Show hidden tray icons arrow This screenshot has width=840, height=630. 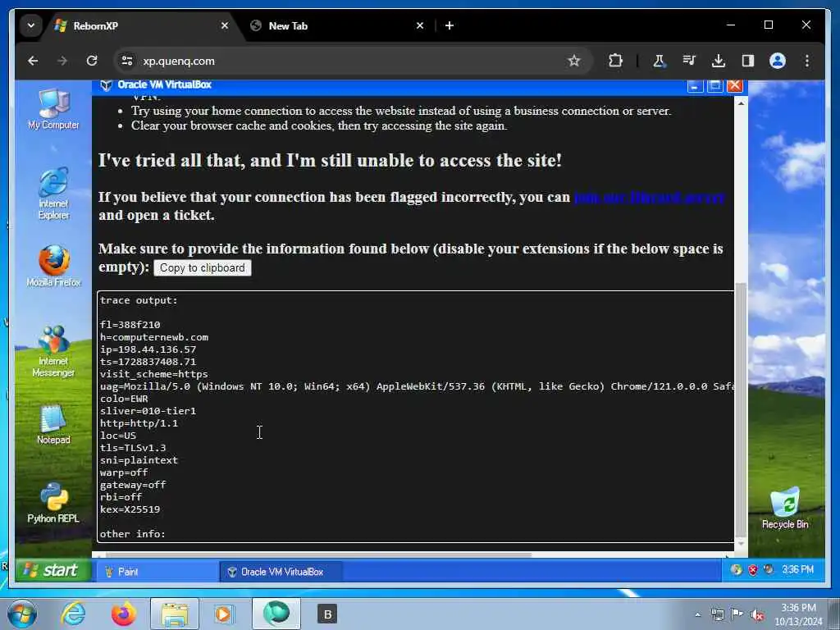[697, 614]
